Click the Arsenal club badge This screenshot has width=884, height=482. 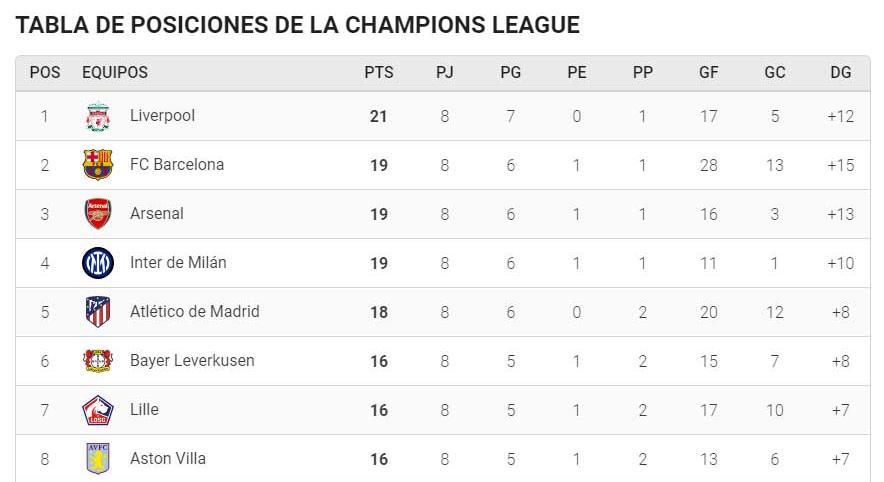[x=98, y=214]
